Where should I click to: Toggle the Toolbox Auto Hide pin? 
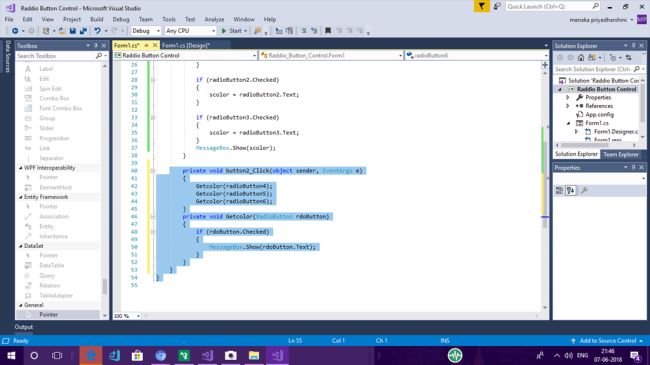[96, 46]
